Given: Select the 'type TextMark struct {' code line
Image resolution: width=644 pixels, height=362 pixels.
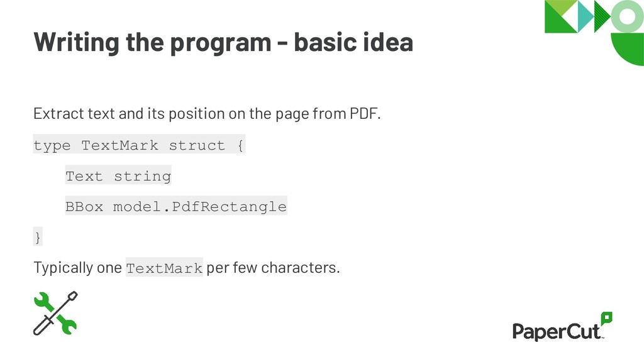Looking at the screenshot, I should (x=139, y=145).
